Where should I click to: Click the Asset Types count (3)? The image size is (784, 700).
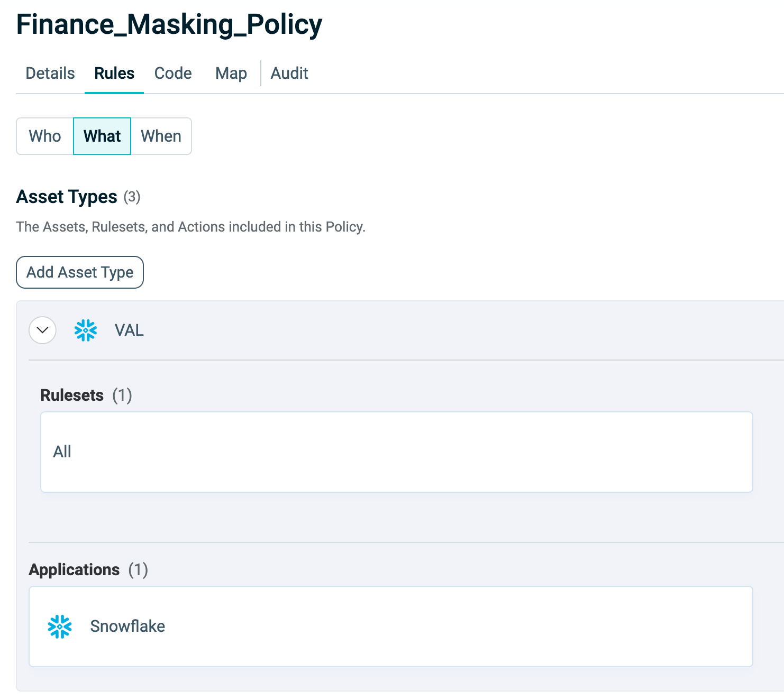coord(132,197)
